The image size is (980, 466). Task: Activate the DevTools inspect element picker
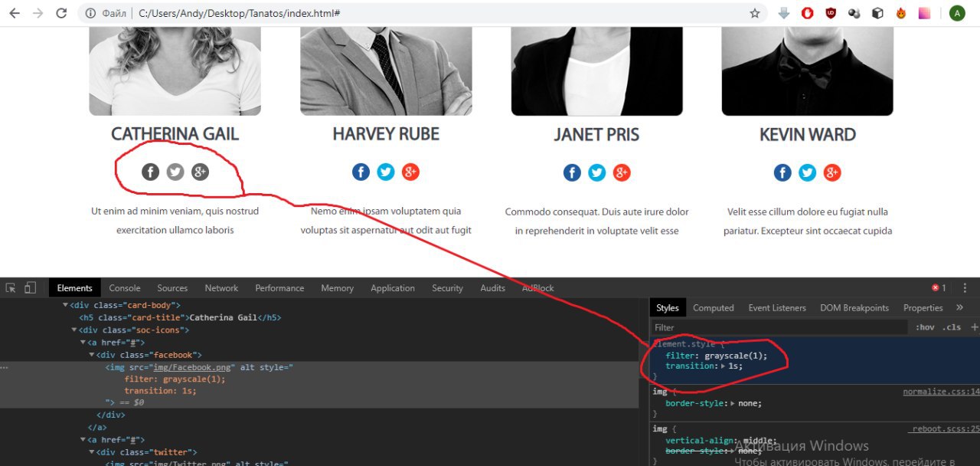pyautogui.click(x=11, y=288)
